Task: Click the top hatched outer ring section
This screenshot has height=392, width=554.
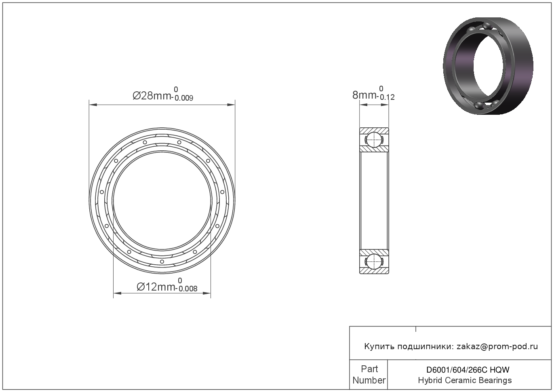Action: click(x=374, y=131)
